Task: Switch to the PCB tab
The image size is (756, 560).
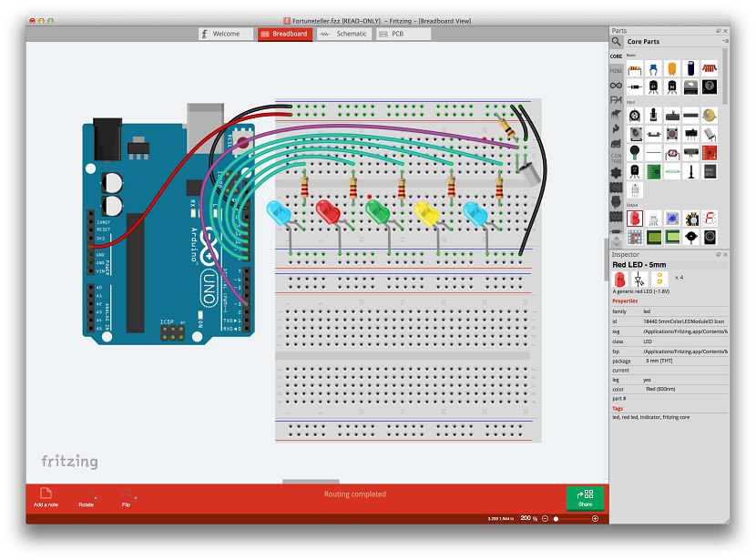Action: (404, 34)
